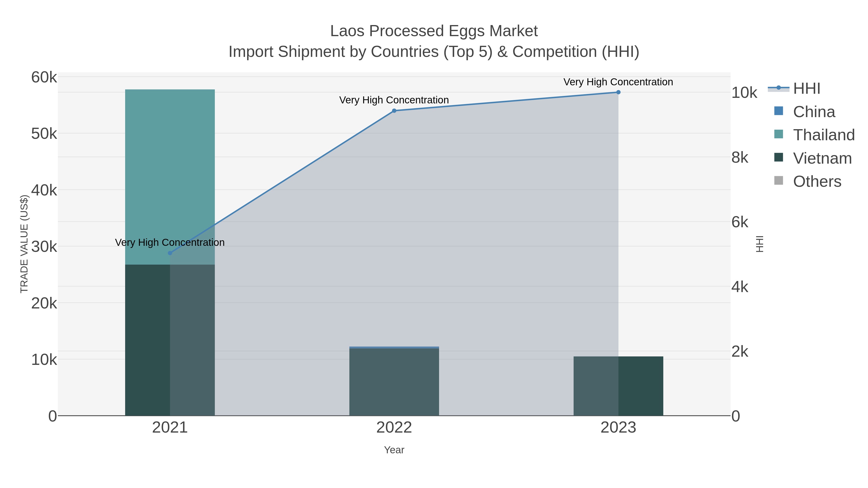Click the Very High Concentration label above 2023
Image resolution: width=868 pixels, height=488 pixels.
[x=618, y=82]
